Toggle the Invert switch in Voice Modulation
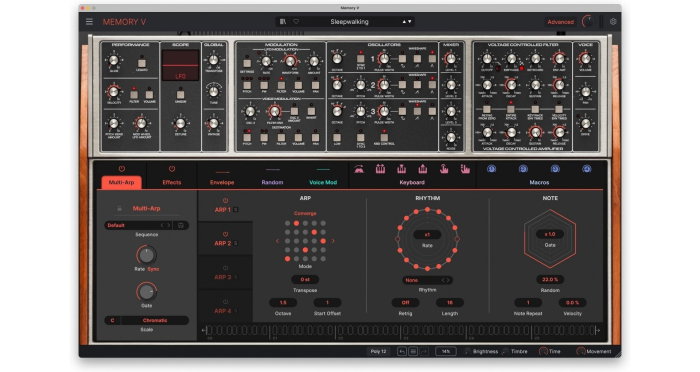This screenshot has height=372, width=700. coord(311,111)
